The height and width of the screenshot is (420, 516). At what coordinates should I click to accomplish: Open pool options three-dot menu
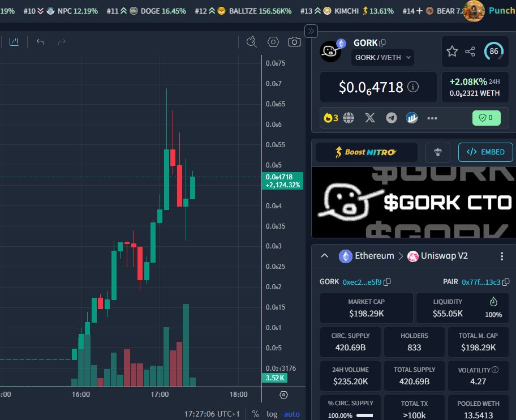point(502,256)
